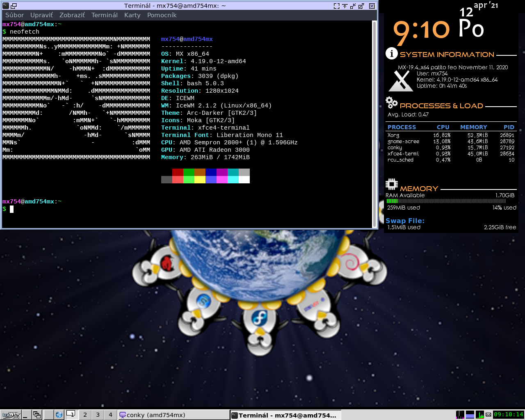The width and height of the screenshot is (525, 420).
Task: Click the MX Linux logo in conky
Action: (x=401, y=80)
